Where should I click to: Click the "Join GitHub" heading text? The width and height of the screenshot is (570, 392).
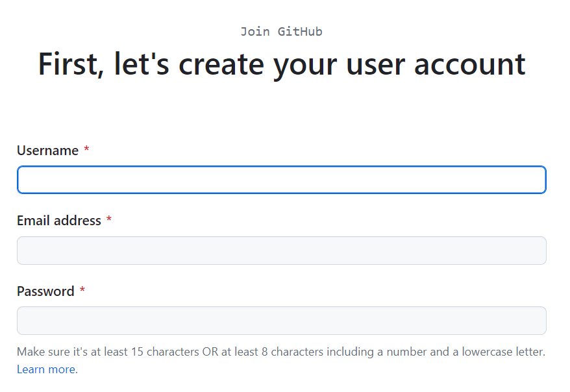(x=281, y=31)
